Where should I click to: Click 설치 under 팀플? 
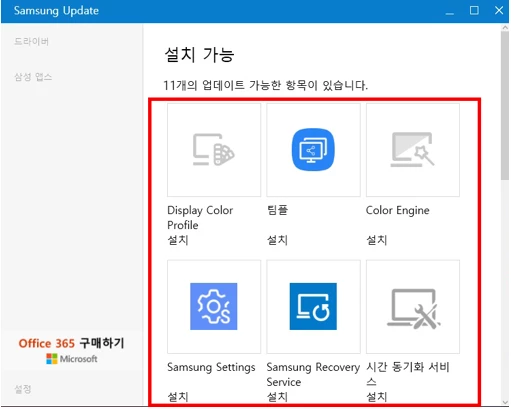tap(277, 240)
